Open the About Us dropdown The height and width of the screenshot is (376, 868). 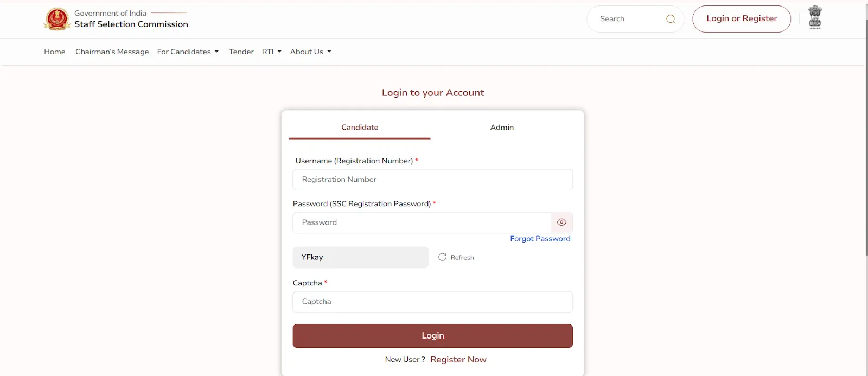point(310,52)
